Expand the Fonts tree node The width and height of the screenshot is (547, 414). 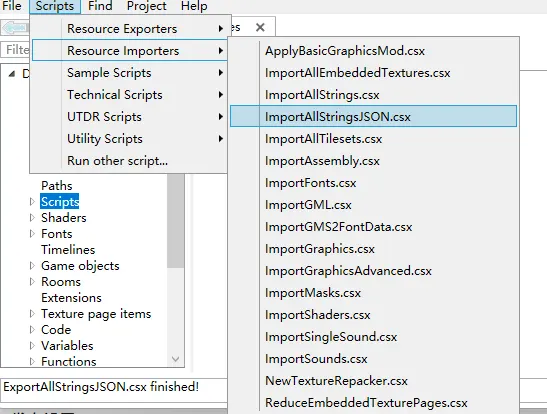pos(32,234)
